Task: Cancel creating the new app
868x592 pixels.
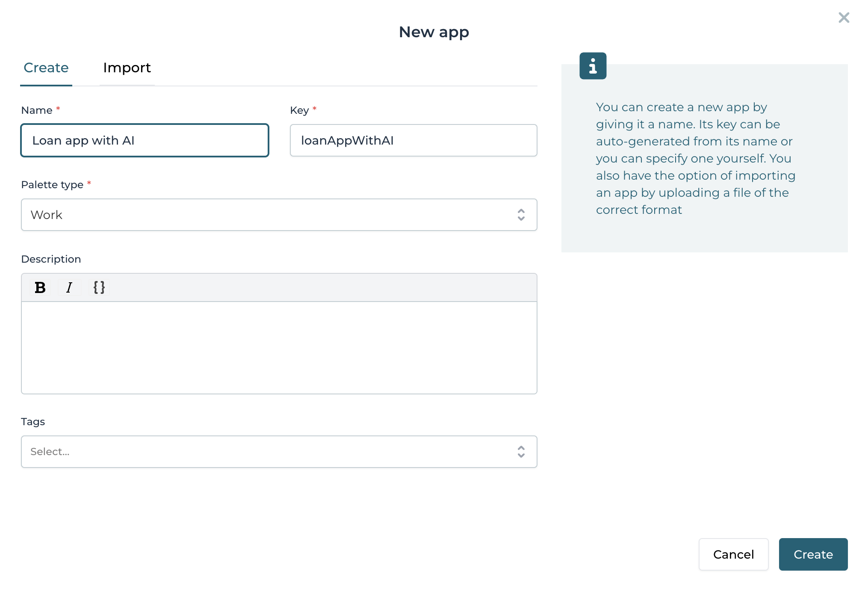Action: 733,554
